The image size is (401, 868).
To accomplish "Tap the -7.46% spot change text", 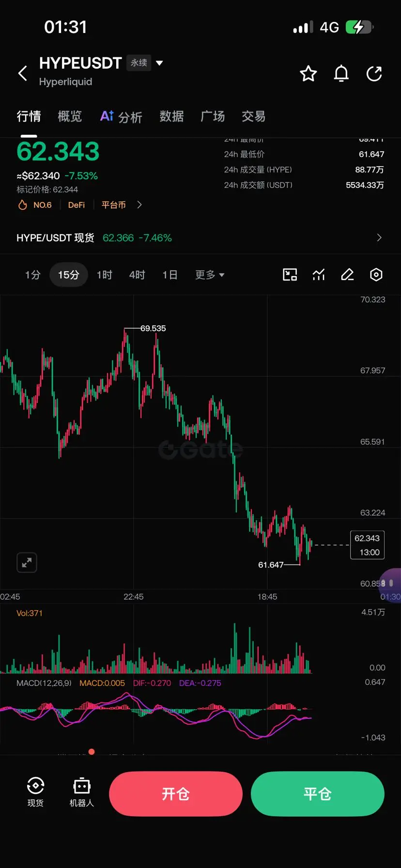I will point(155,238).
